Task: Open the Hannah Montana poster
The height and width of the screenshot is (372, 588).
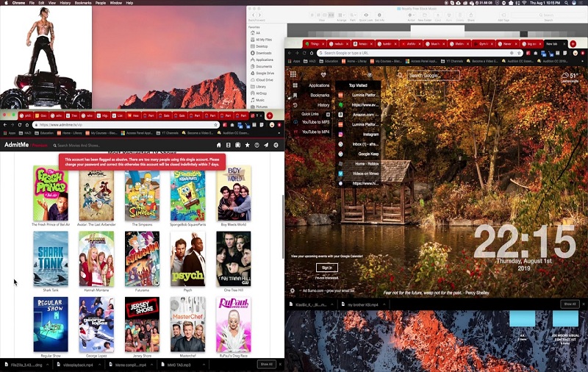Action: click(x=96, y=259)
